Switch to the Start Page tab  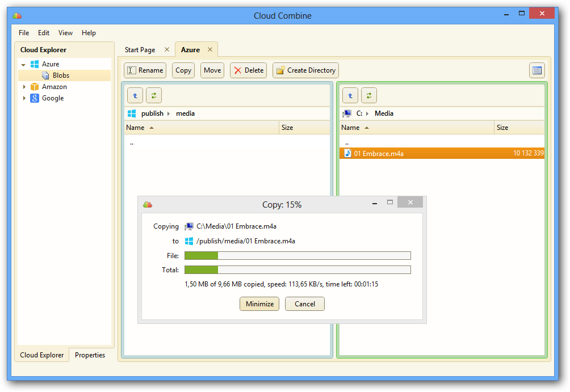140,50
